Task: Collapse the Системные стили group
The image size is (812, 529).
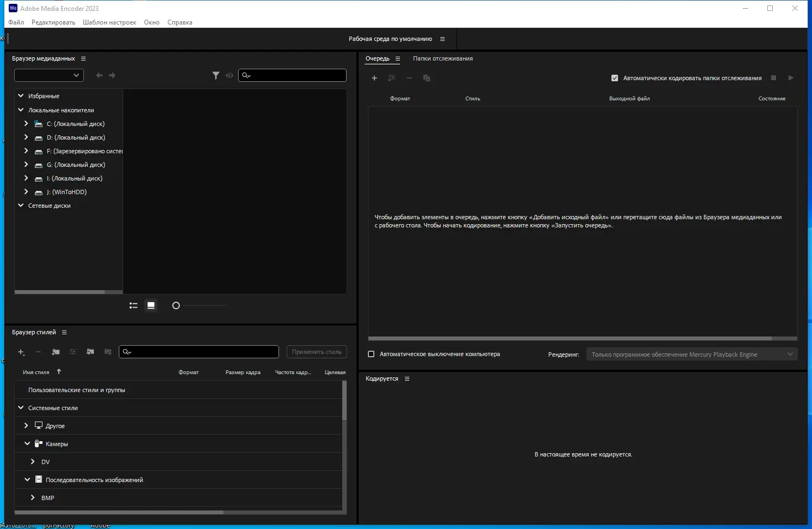Action: pos(21,407)
